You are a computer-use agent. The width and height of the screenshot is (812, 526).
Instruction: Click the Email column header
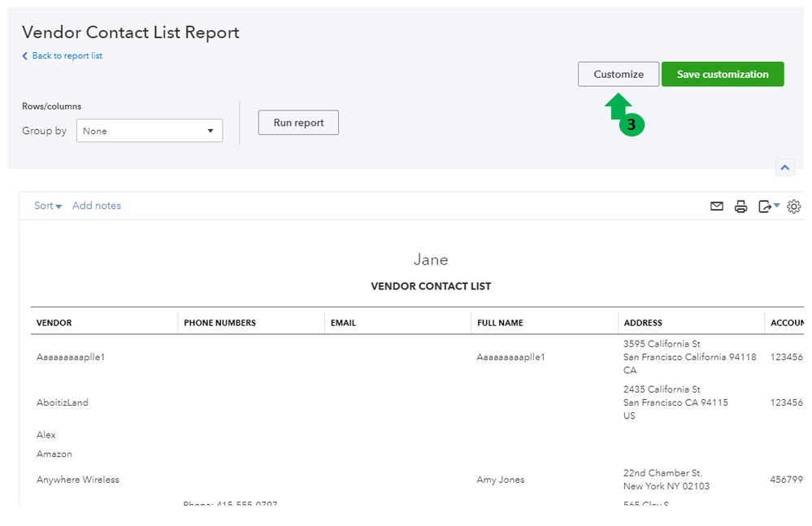343,323
